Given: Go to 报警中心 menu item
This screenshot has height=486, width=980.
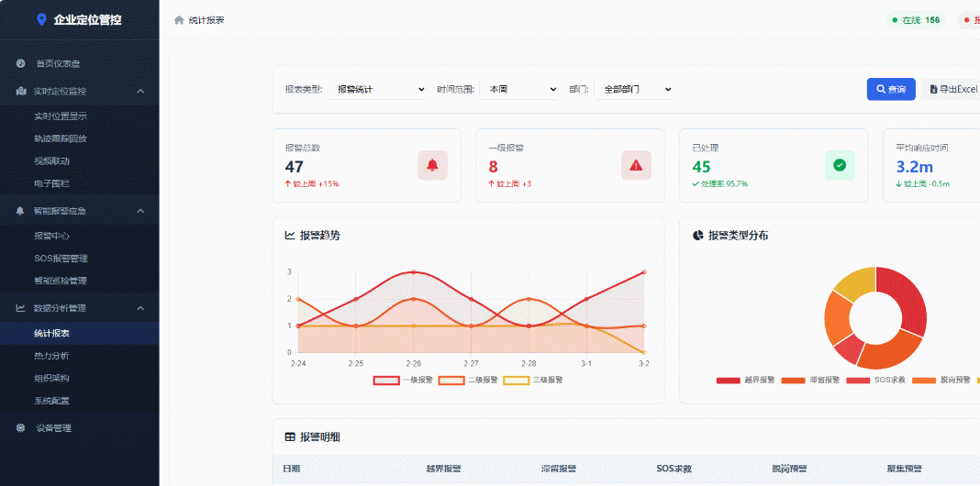Looking at the screenshot, I should click(51, 236).
